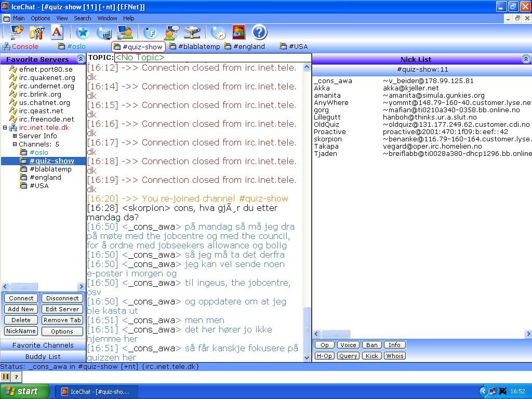
Task: Open the Windows start button
Action: pyautogui.click(x=25, y=391)
